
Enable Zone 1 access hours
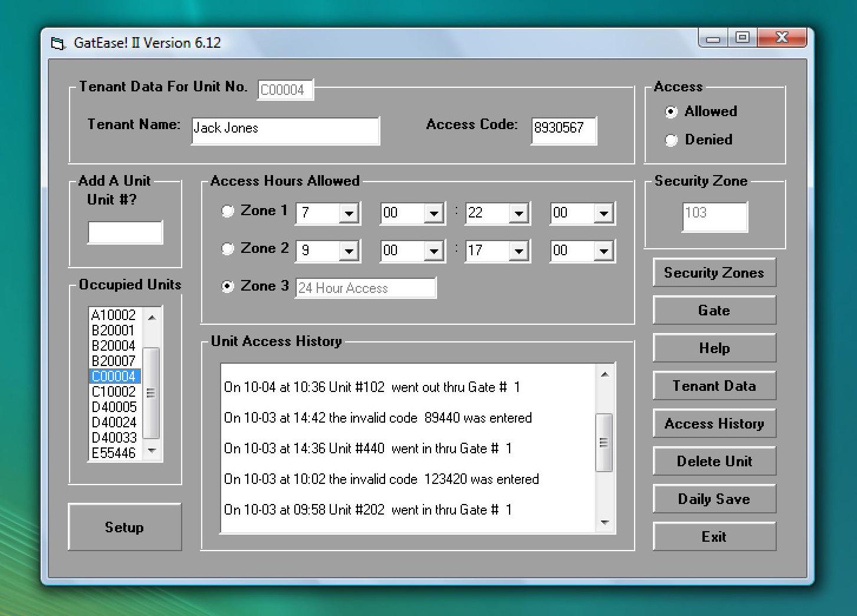point(227,211)
